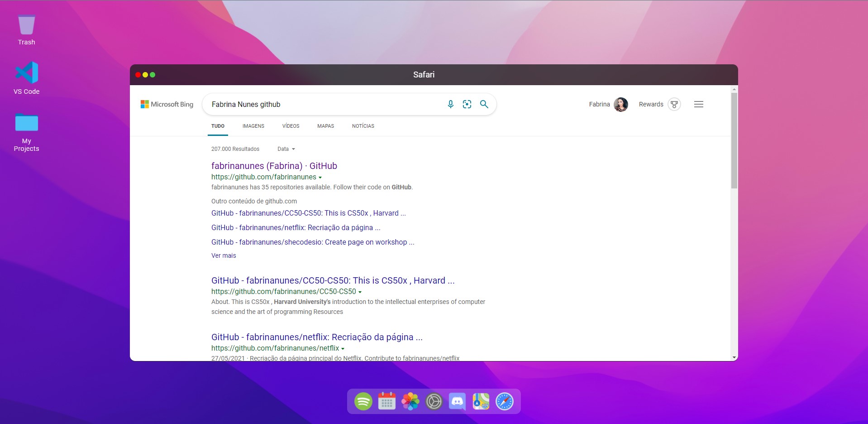
Task: Click the voice search microphone icon
Action: pyautogui.click(x=450, y=104)
